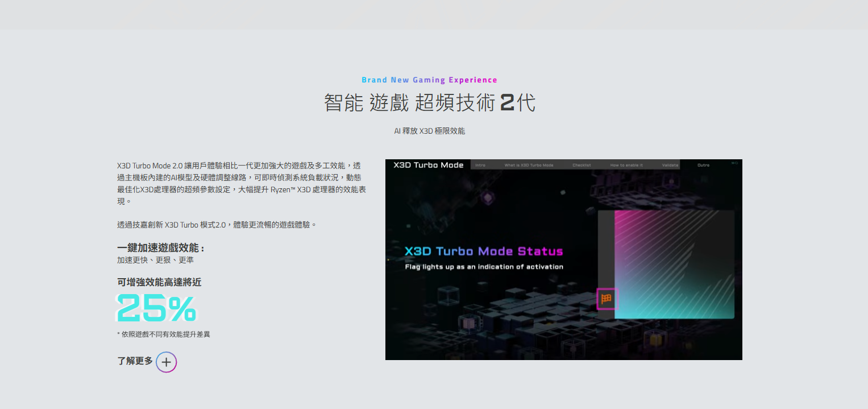
Task: Select the What is X3D Turbo Mode tab
Action: 529,165
